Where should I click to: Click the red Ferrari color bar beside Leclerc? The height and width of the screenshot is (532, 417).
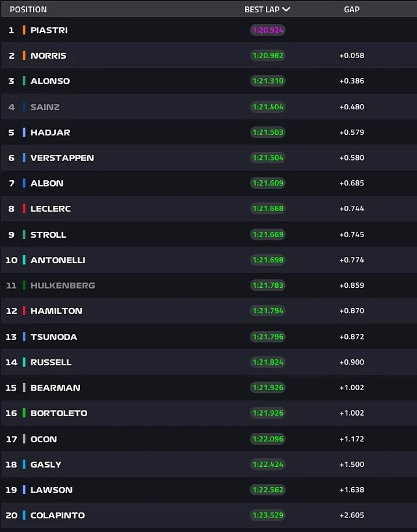coord(24,209)
